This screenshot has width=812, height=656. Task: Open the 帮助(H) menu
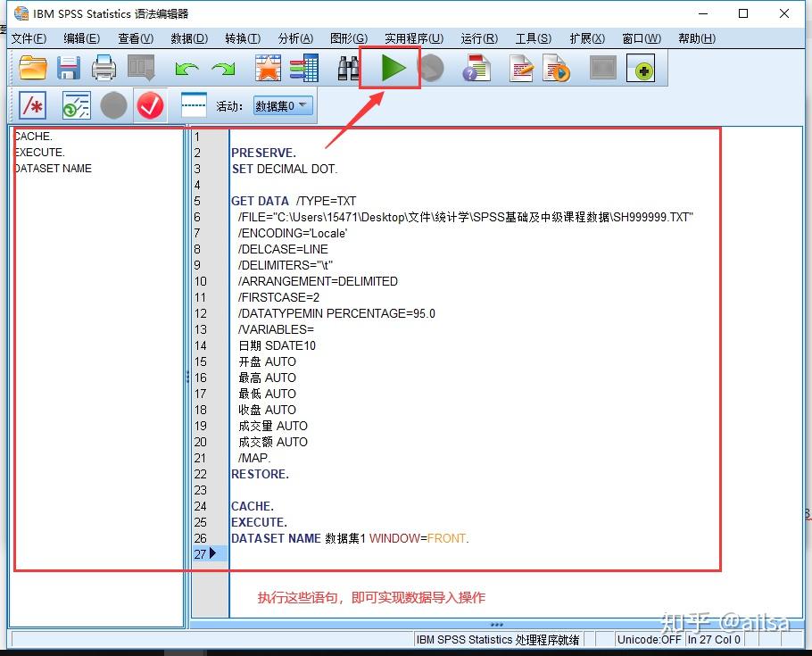(x=697, y=38)
